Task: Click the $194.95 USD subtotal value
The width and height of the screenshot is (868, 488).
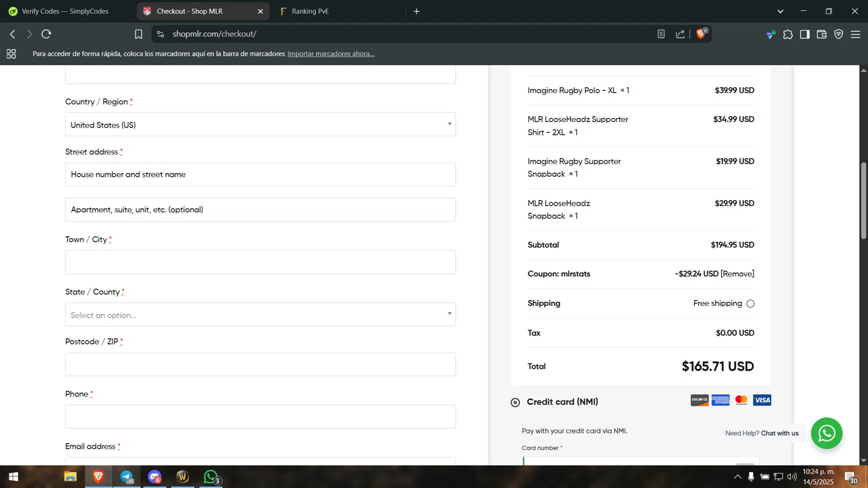Action: click(732, 245)
